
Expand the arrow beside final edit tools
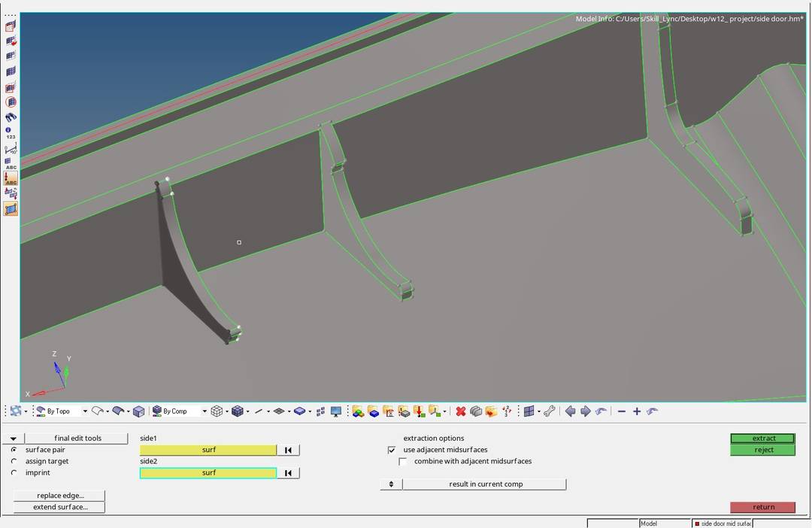pyautogui.click(x=12, y=438)
